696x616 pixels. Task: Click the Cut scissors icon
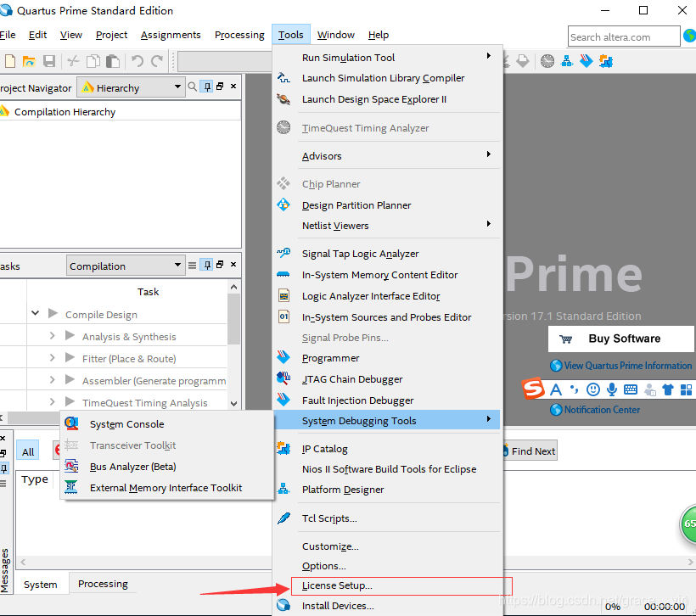click(73, 61)
